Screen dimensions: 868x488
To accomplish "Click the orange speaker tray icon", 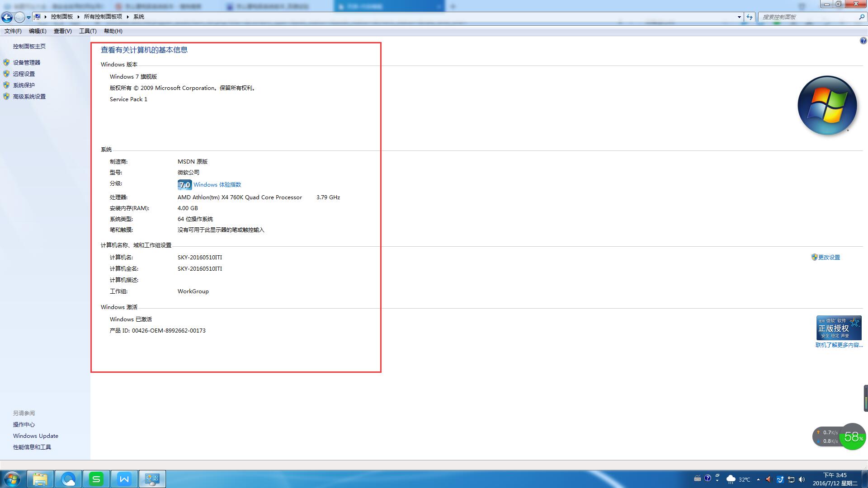I will pyautogui.click(x=769, y=479).
